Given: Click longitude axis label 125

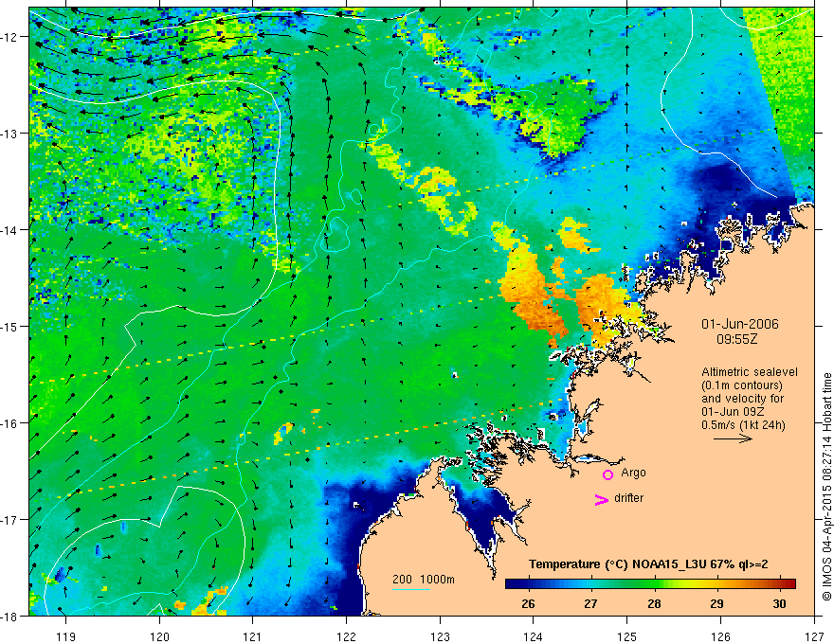Looking at the screenshot, I should [626, 636].
